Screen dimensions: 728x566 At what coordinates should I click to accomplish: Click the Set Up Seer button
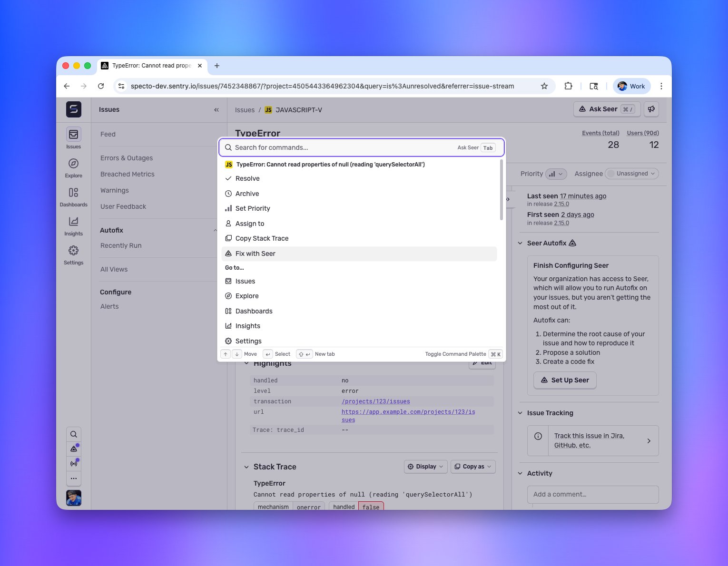[565, 380]
